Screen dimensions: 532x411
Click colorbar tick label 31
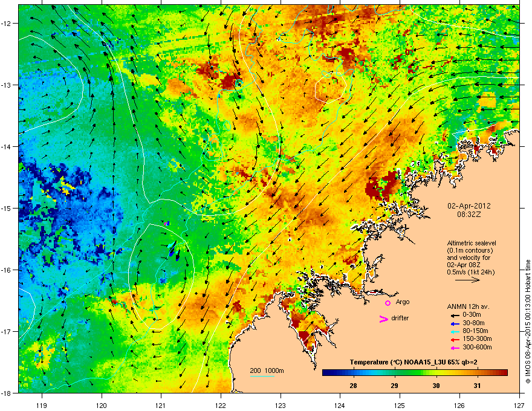pyautogui.click(x=477, y=386)
